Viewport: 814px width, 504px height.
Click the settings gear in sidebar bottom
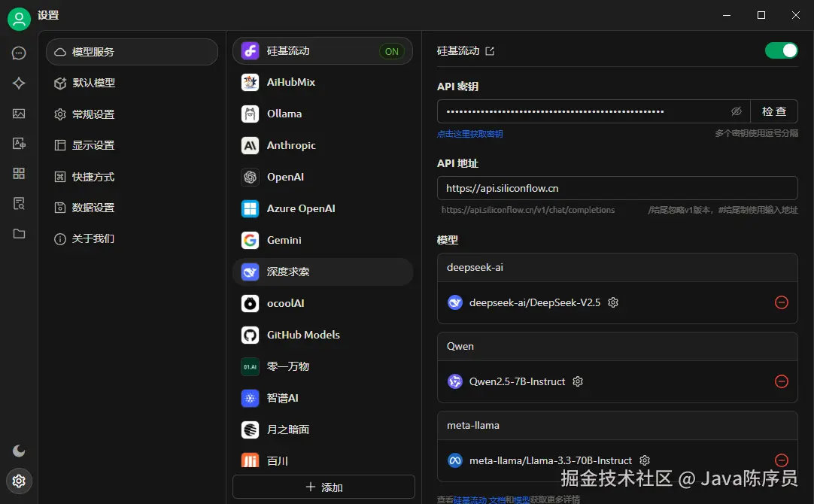(x=19, y=481)
